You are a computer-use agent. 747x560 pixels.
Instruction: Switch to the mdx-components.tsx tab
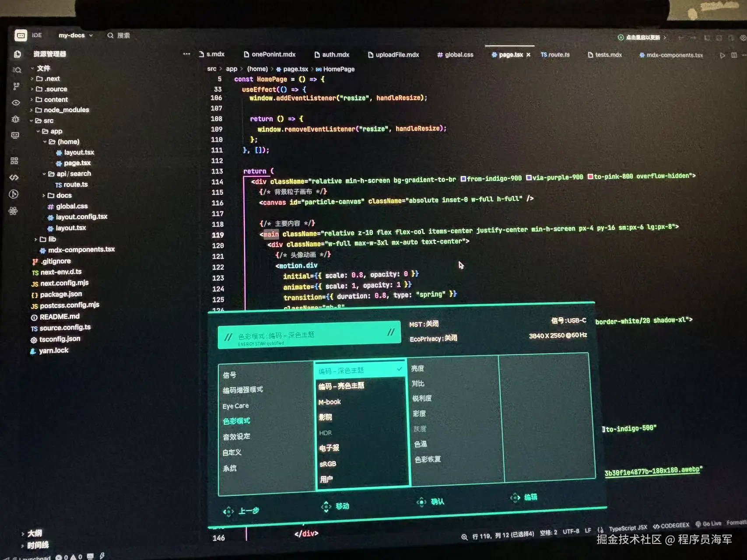[x=671, y=55]
